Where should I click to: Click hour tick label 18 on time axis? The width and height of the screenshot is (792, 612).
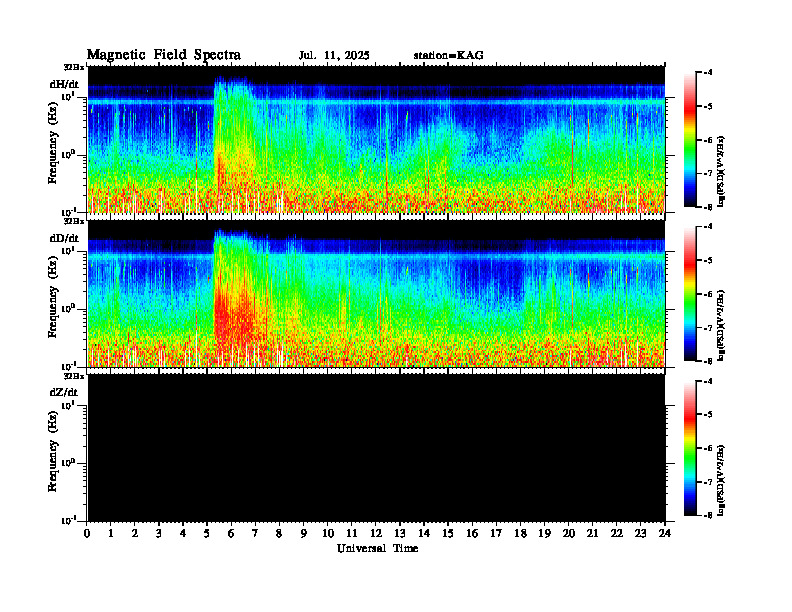pos(520,534)
